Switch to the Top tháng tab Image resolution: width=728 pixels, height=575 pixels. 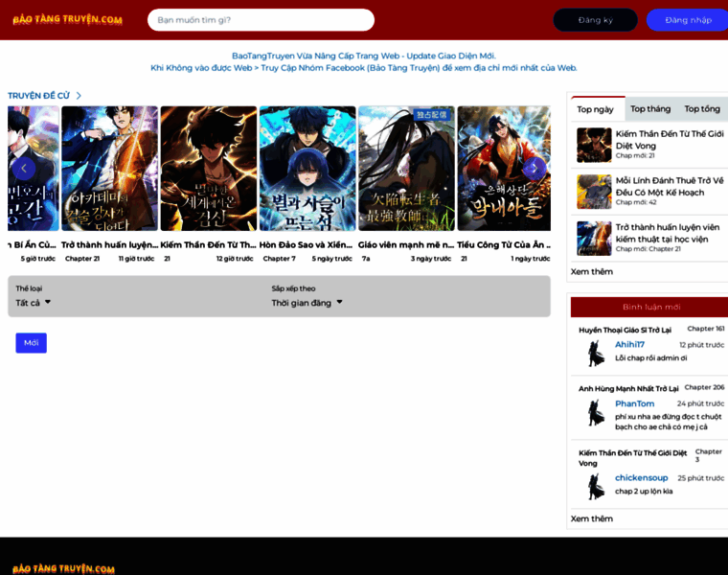pos(650,109)
